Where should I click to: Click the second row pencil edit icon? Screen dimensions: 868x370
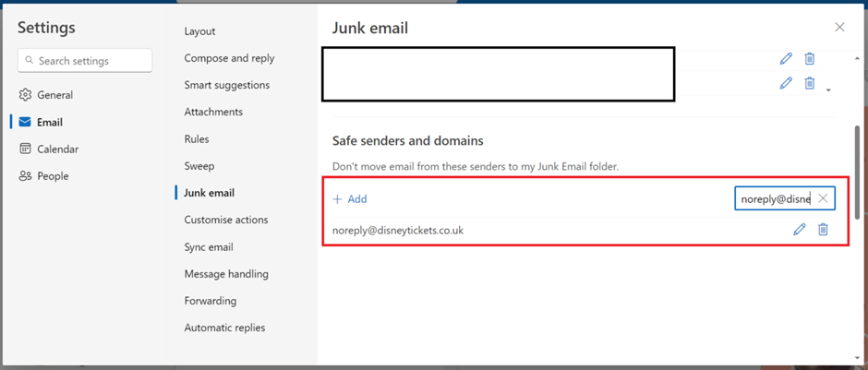click(x=786, y=84)
